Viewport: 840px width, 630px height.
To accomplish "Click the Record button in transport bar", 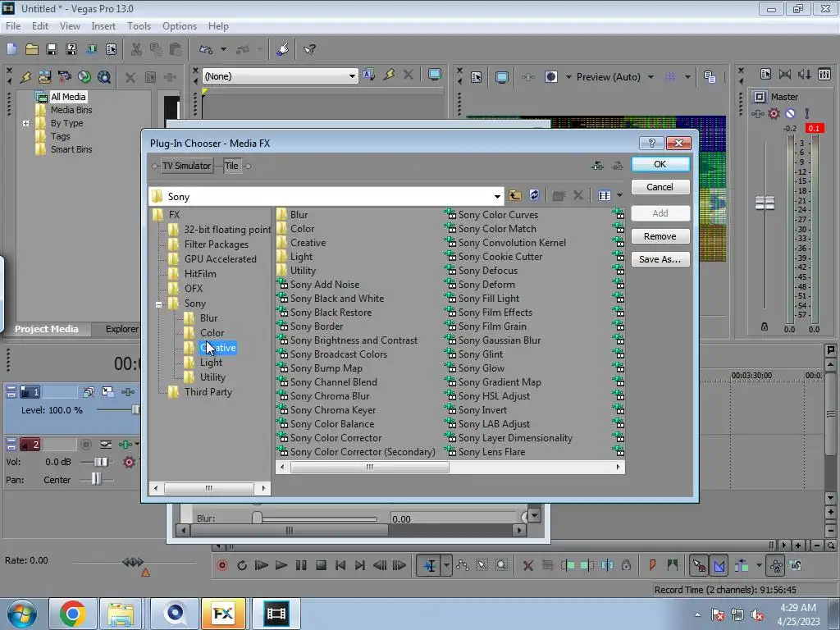I will pyautogui.click(x=221, y=565).
